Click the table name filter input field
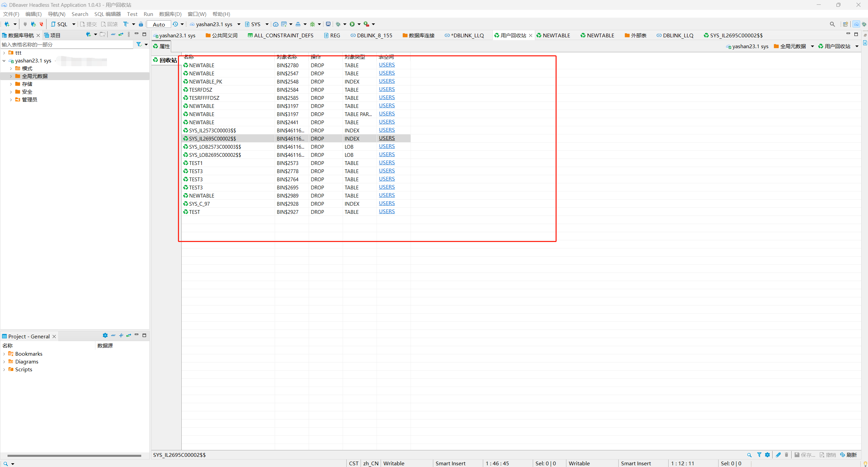The height and width of the screenshot is (467, 868). (67, 44)
